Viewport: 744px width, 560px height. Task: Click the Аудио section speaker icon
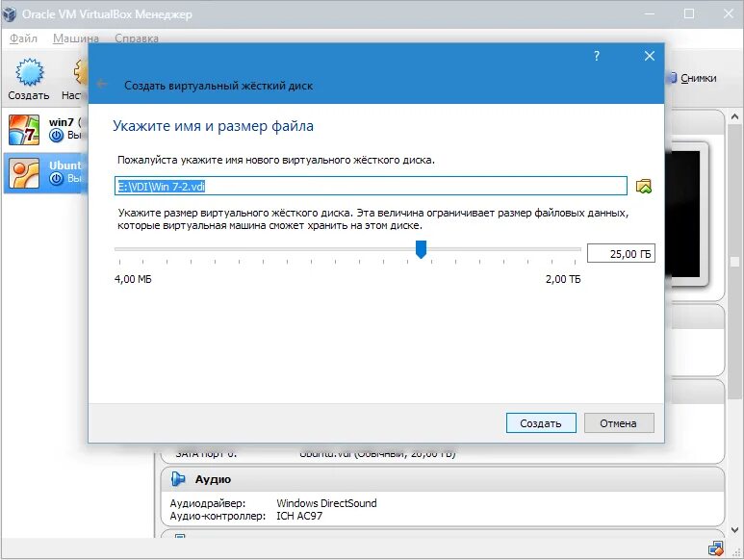click(x=178, y=479)
